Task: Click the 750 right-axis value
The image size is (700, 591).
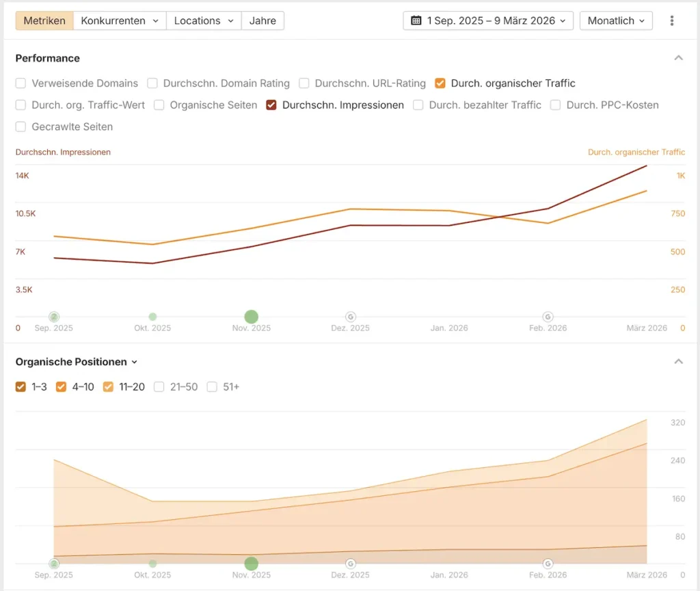Action: pyautogui.click(x=677, y=213)
